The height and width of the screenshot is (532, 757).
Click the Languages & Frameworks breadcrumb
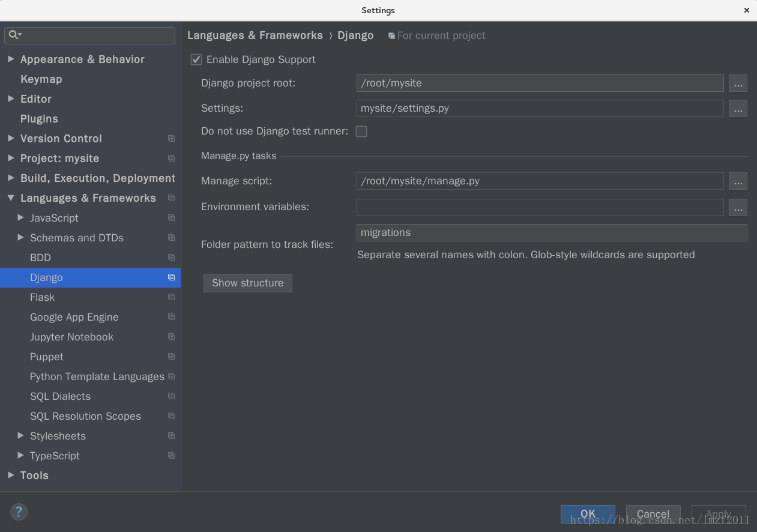pyautogui.click(x=255, y=35)
